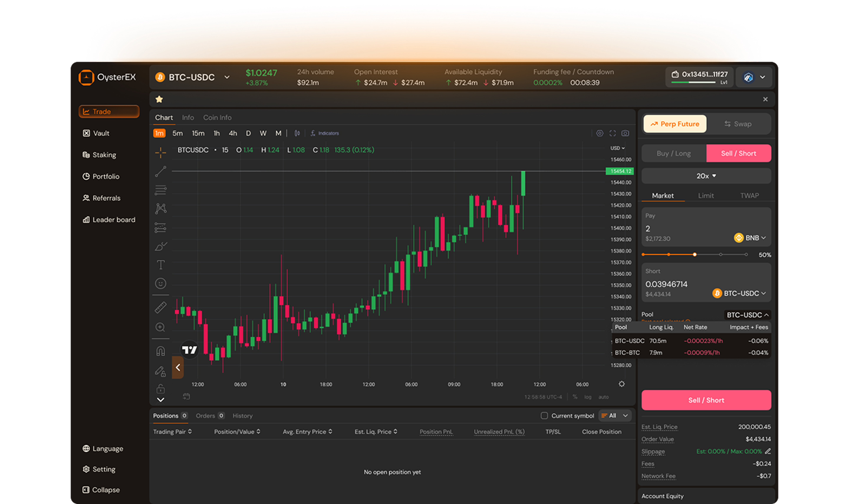The image size is (849, 504).
Task: Select the BTC-BTC pool row
Action: coord(691,353)
